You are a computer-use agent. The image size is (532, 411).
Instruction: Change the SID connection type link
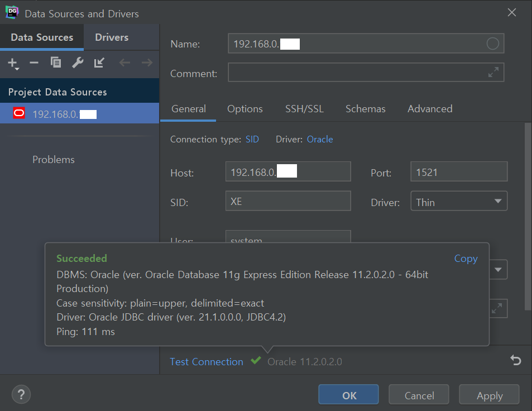coord(252,140)
